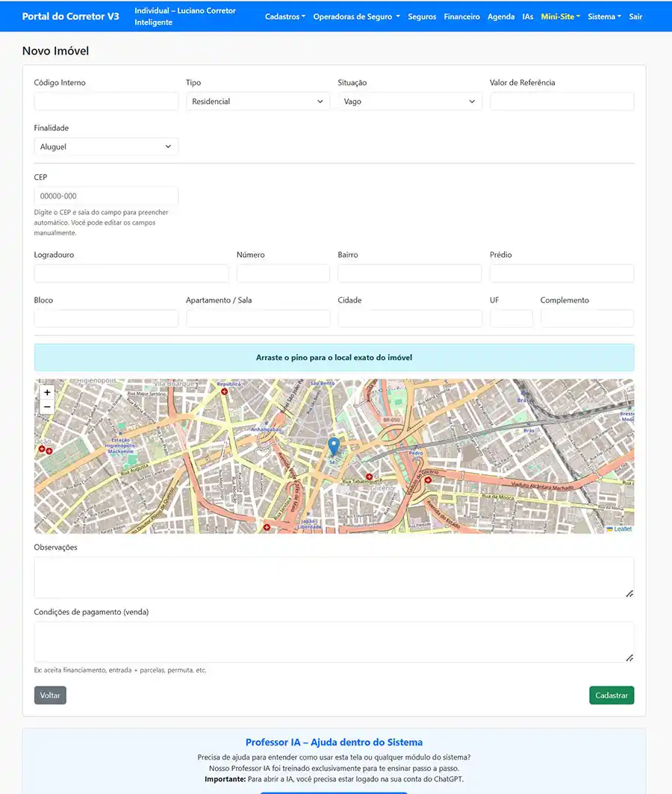Click the map zoom out minus button
Viewport: 672px width, 794px height.
[x=47, y=407]
